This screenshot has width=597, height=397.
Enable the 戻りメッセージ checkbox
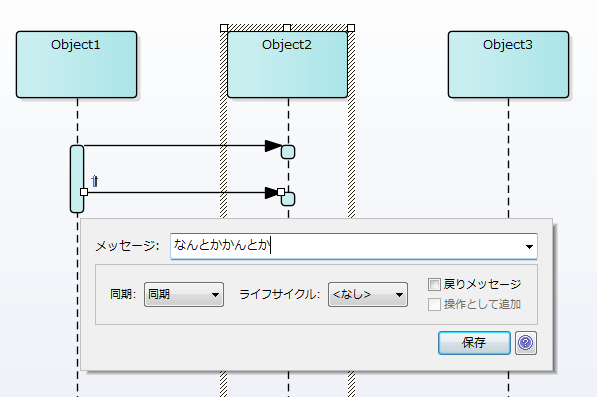(x=434, y=284)
